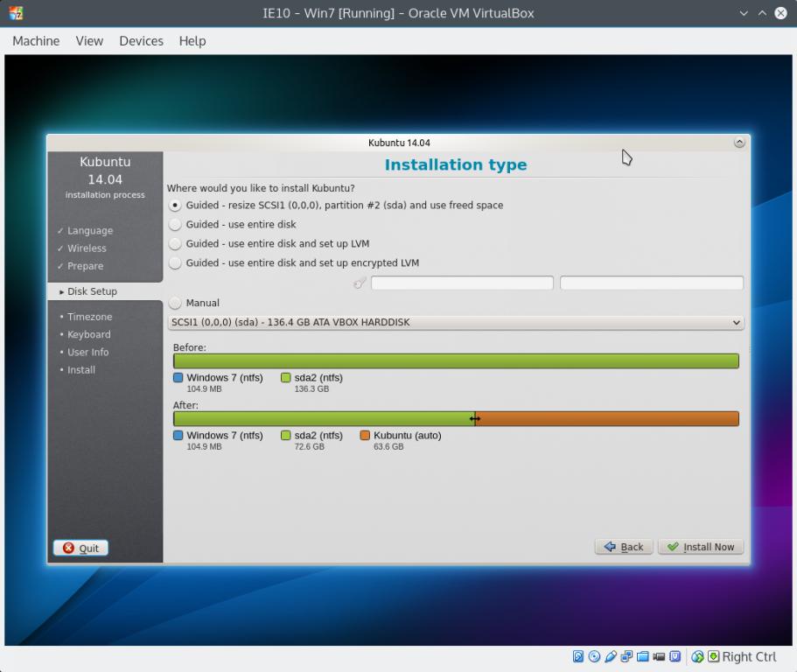This screenshot has width=797, height=672.
Task: Collapse the Kubuntu installer window with chevron button
Action: coord(739,143)
